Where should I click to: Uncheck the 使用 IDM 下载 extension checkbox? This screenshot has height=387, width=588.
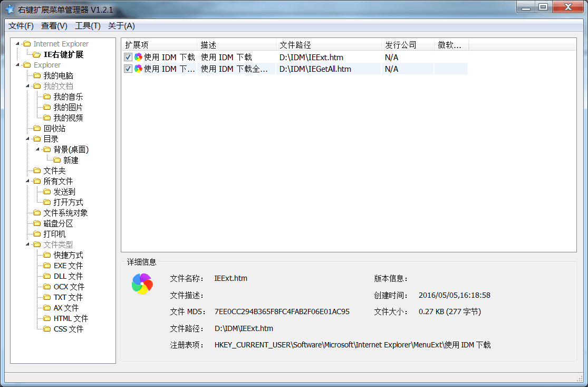tap(128, 57)
